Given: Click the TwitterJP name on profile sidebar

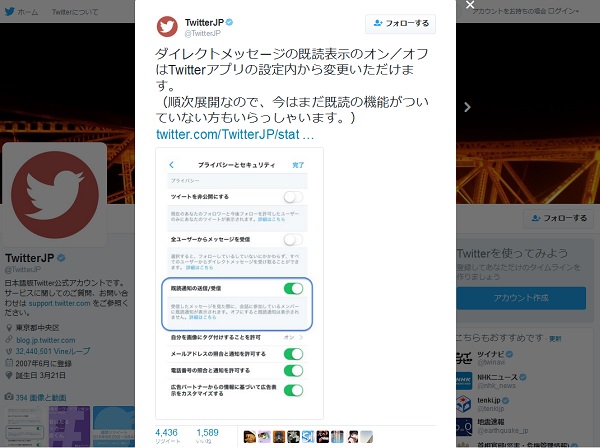Looking at the screenshot, I should click(x=29, y=258).
